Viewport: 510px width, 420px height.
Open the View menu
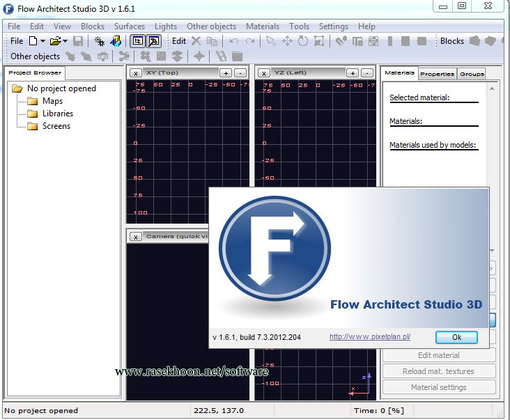(62, 26)
